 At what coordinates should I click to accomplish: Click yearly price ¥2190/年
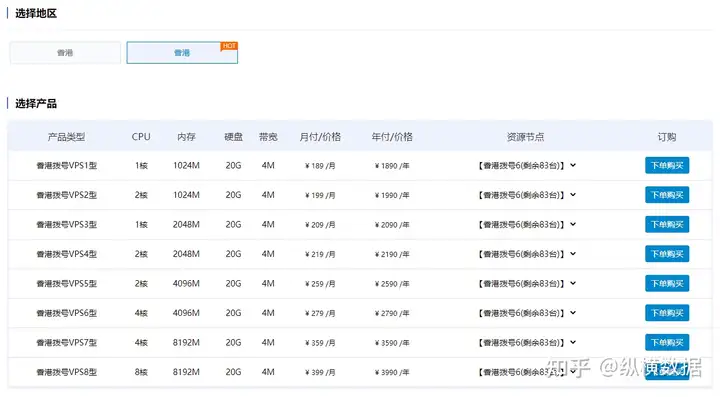[392, 254]
